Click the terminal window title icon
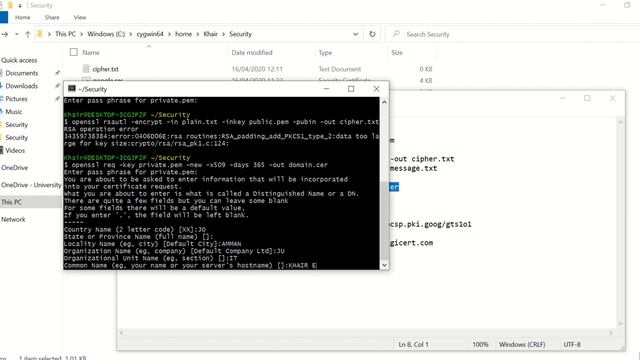Image resolution: width=640 pixels, height=360 pixels. click(x=72, y=89)
